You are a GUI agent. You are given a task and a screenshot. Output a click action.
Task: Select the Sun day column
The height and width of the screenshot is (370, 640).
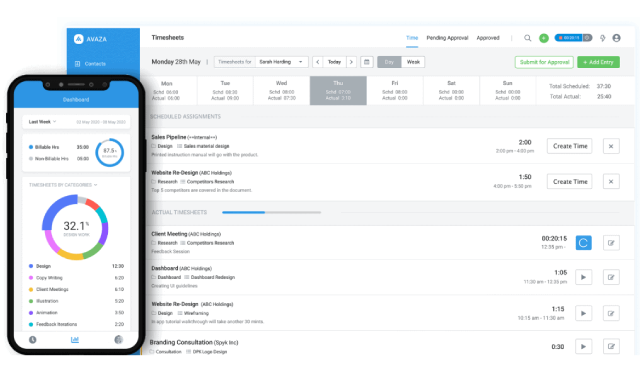pos(507,91)
